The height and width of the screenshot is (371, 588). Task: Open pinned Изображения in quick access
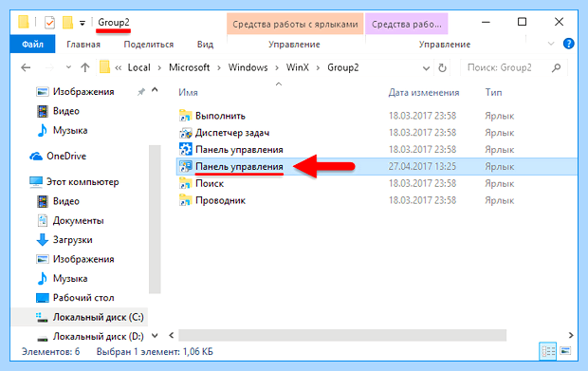83,91
